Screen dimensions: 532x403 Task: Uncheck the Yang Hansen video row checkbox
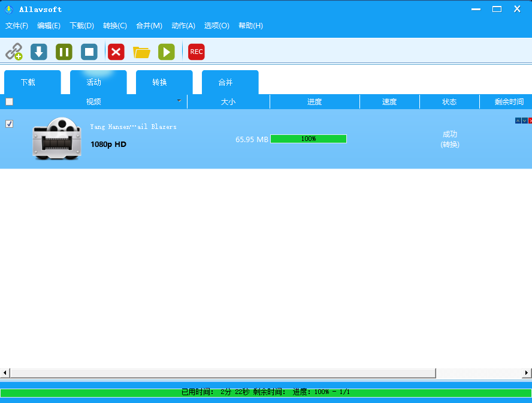point(9,124)
